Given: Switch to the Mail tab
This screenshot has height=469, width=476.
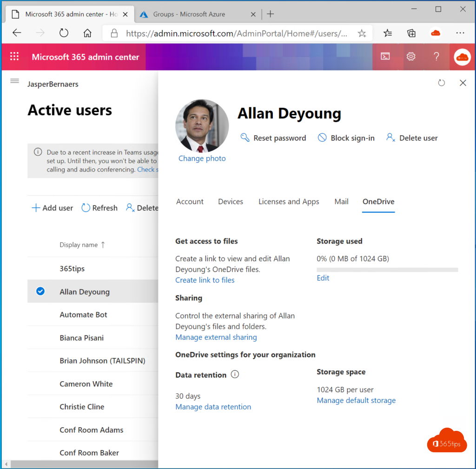Looking at the screenshot, I should pos(341,202).
